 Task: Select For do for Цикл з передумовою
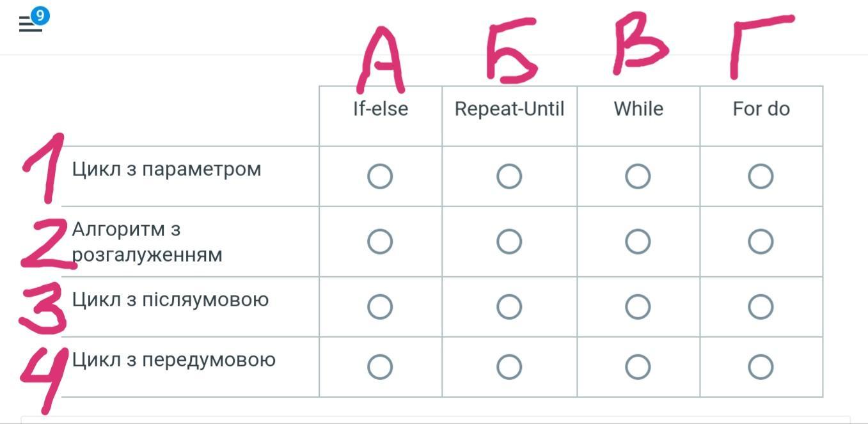761,367
